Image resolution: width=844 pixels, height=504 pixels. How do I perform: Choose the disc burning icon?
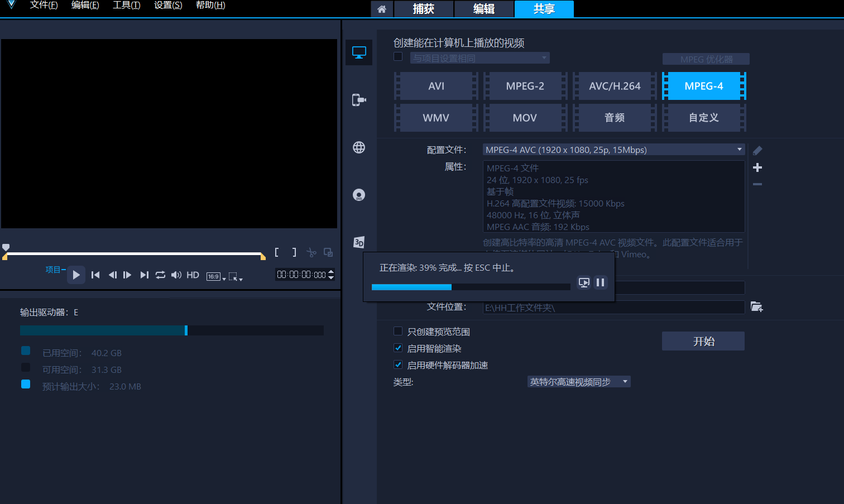pyautogui.click(x=359, y=195)
